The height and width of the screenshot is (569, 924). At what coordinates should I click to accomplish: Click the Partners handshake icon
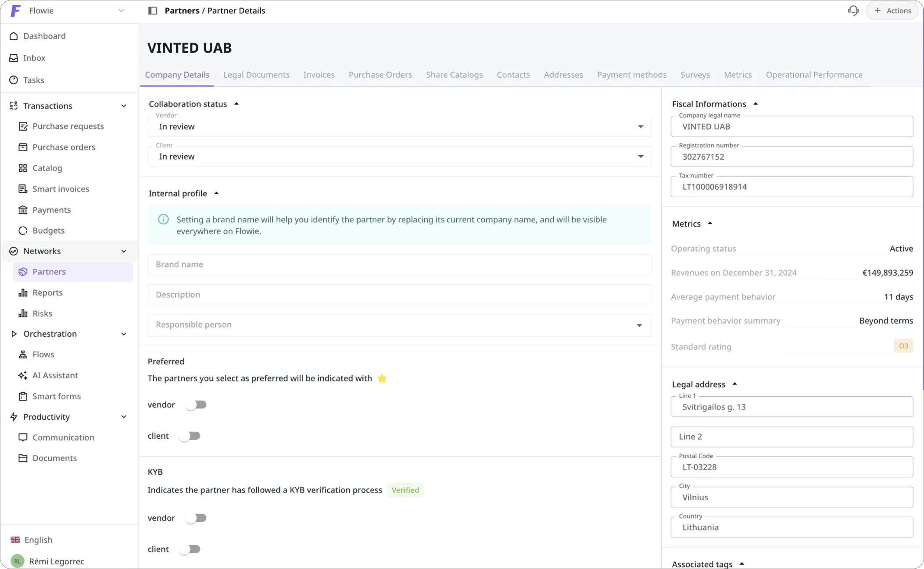pyautogui.click(x=23, y=272)
